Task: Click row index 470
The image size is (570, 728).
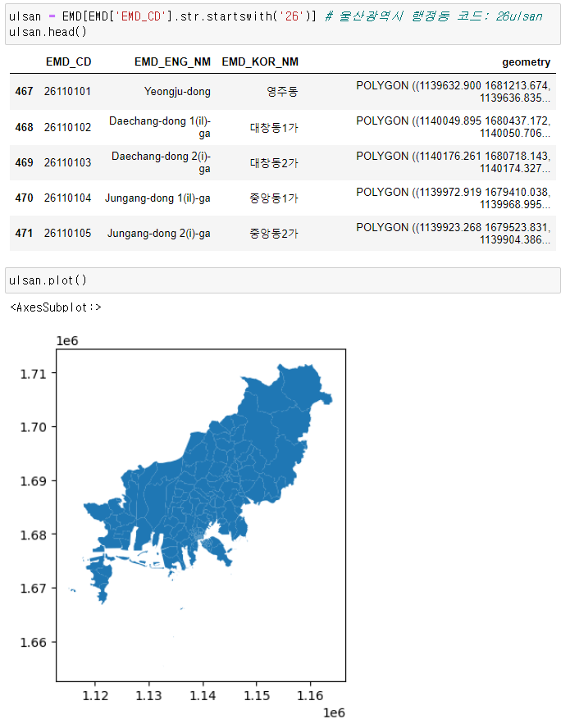Action: (x=24, y=198)
